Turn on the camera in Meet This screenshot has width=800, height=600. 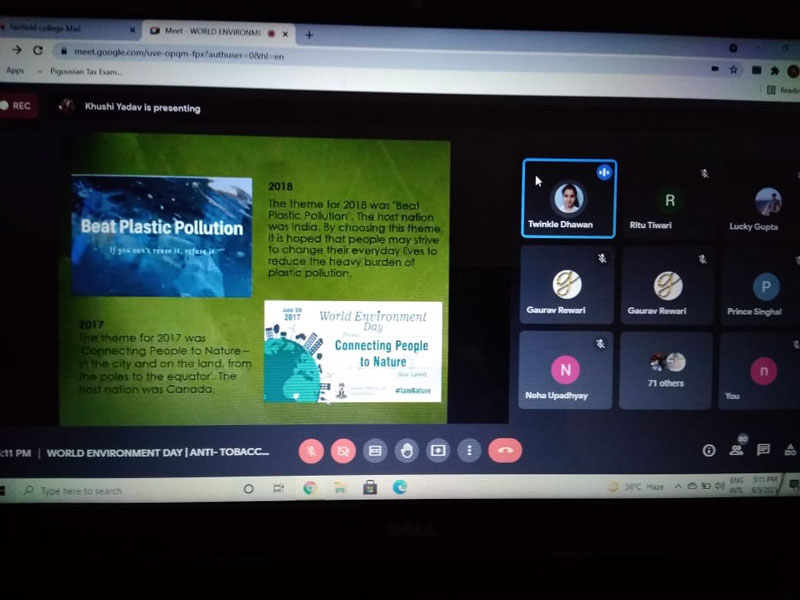pos(342,451)
